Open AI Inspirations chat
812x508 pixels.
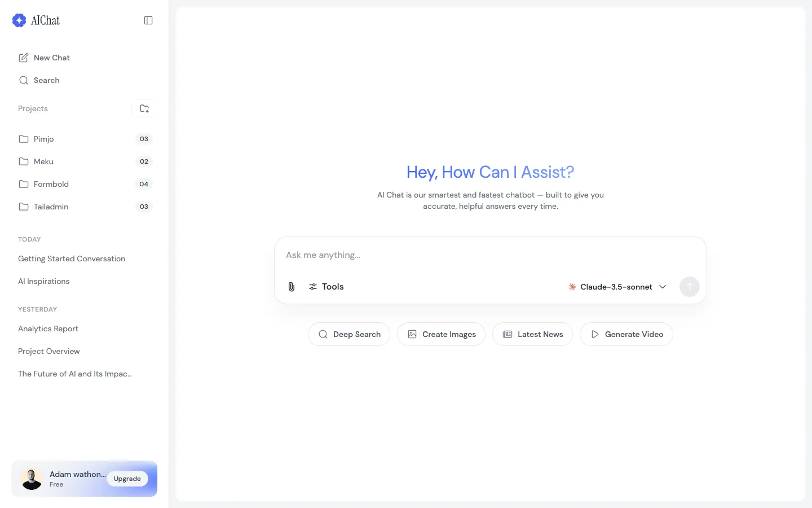click(44, 281)
